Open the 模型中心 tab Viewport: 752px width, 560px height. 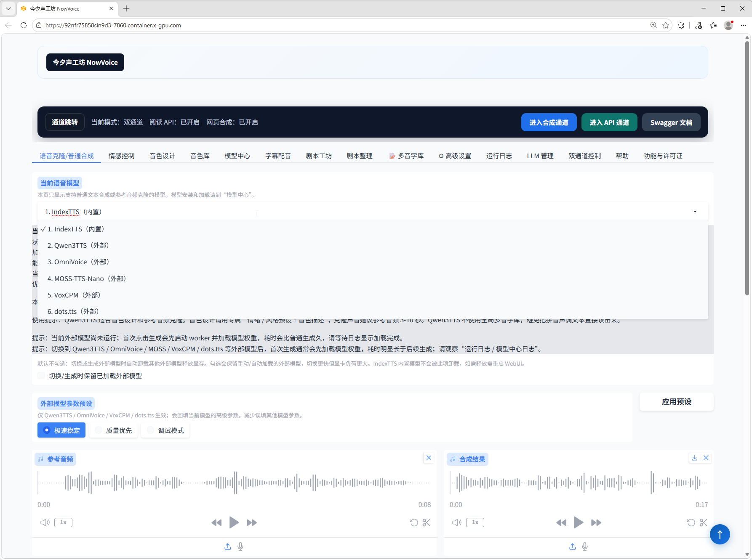point(237,156)
